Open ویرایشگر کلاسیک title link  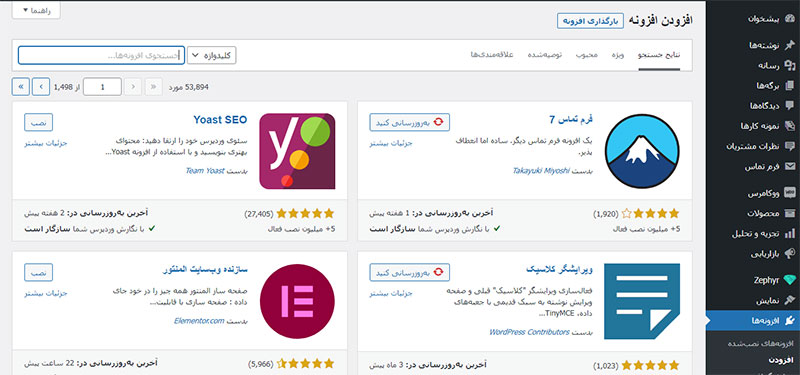click(x=559, y=270)
